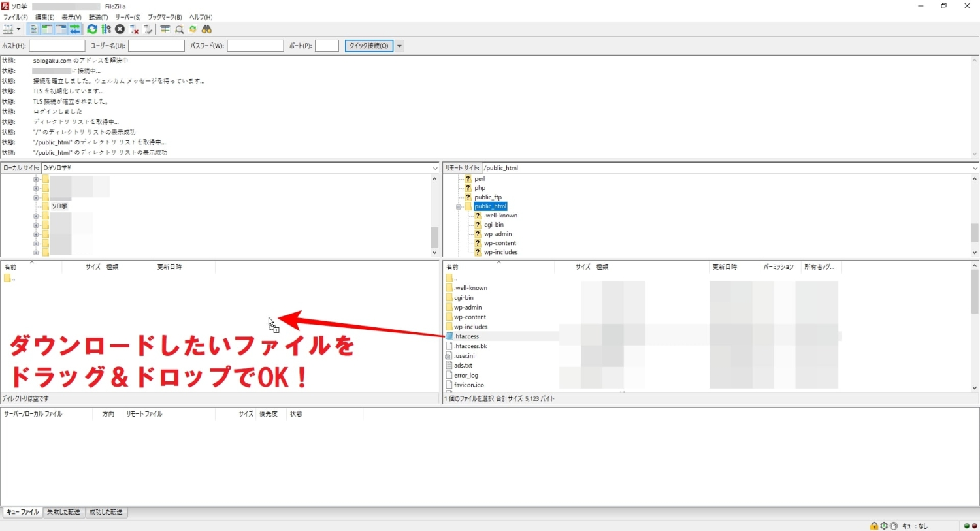980x531 pixels.
Task: Click the synchronized browsing icon
Action: coord(193,29)
